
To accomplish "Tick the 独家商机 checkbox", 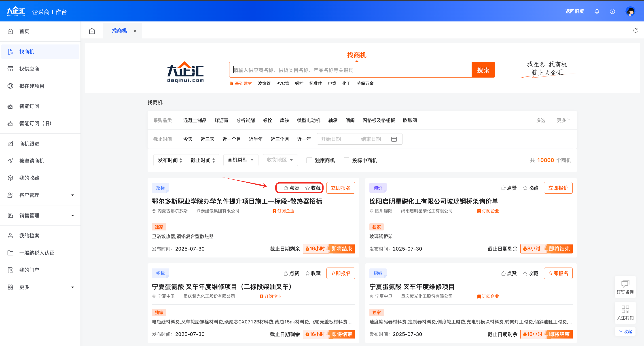I will (x=309, y=160).
